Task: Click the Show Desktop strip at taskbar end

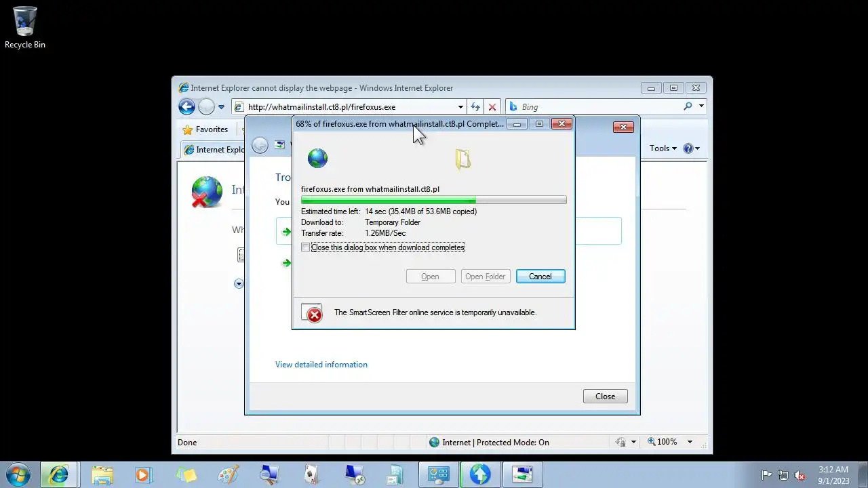Action: coord(863,474)
